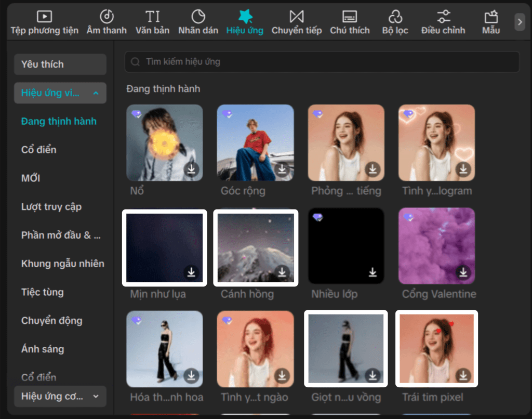
Task: Select the Ánh sáng category
Action: pyautogui.click(x=43, y=349)
